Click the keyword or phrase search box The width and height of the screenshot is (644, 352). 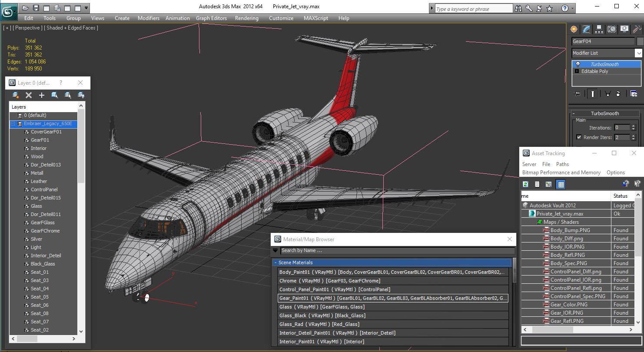[474, 9]
